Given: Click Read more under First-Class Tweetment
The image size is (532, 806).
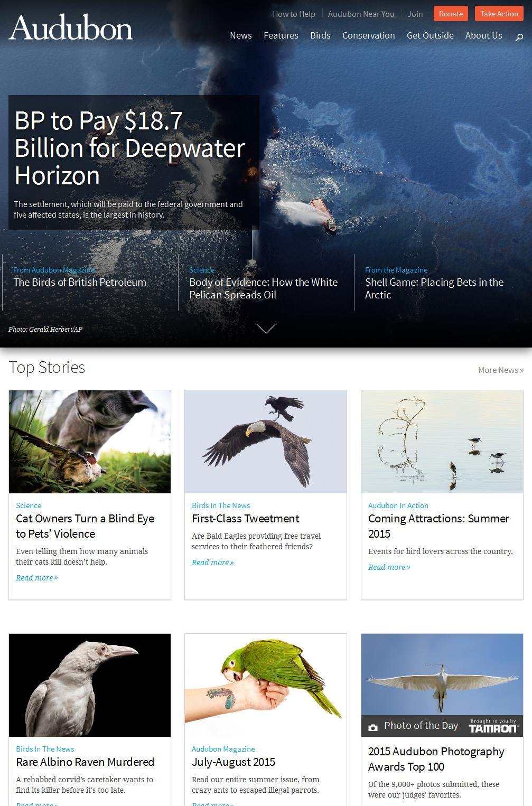Looking at the screenshot, I should (x=212, y=563).
